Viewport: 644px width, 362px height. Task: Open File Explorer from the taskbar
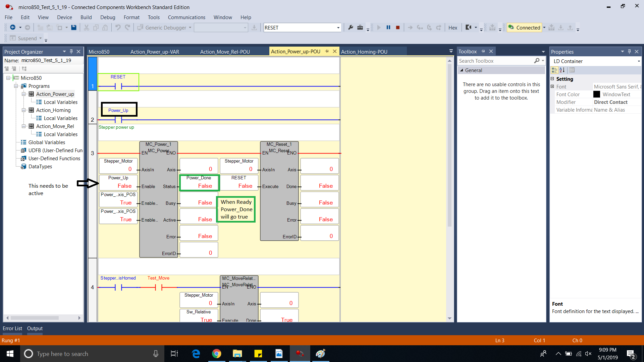[x=237, y=354]
